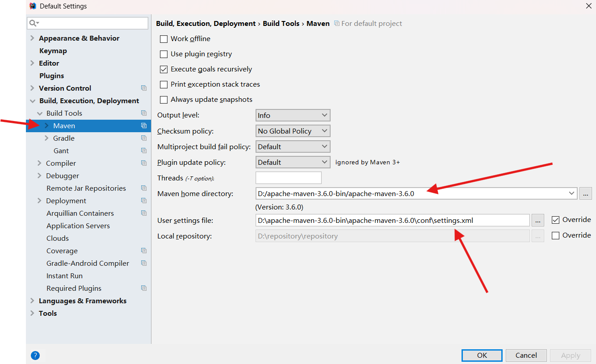Open the Checksum policy dropdown

tap(293, 131)
